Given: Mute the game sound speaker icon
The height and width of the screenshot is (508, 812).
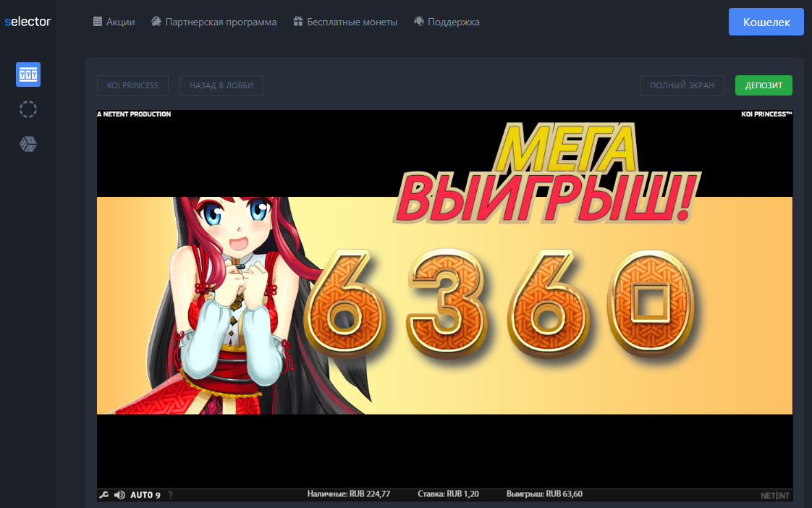Looking at the screenshot, I should pyautogui.click(x=119, y=495).
